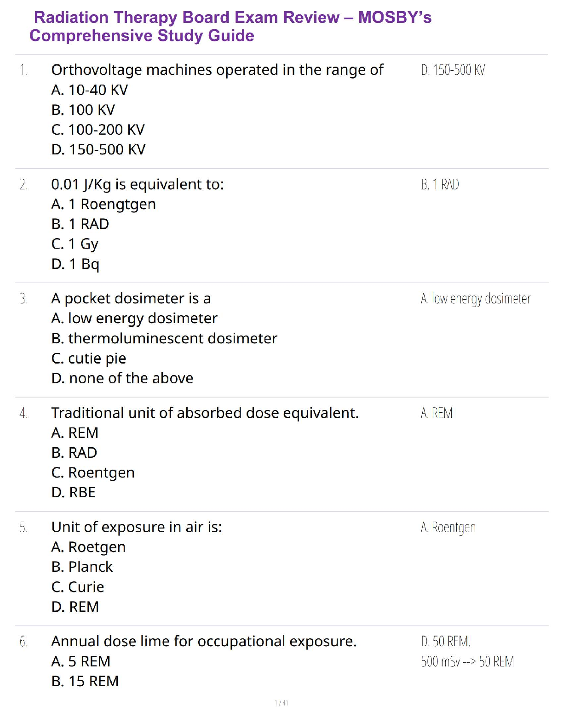Image resolution: width=563 pixels, height=728 pixels.
Task: Click option A. 5 REM
Action: click(81, 661)
